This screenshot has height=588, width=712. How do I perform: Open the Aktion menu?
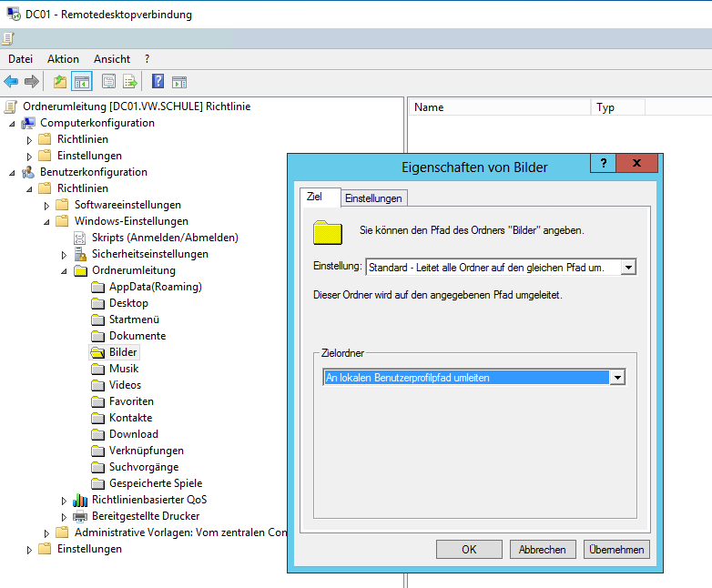63,58
